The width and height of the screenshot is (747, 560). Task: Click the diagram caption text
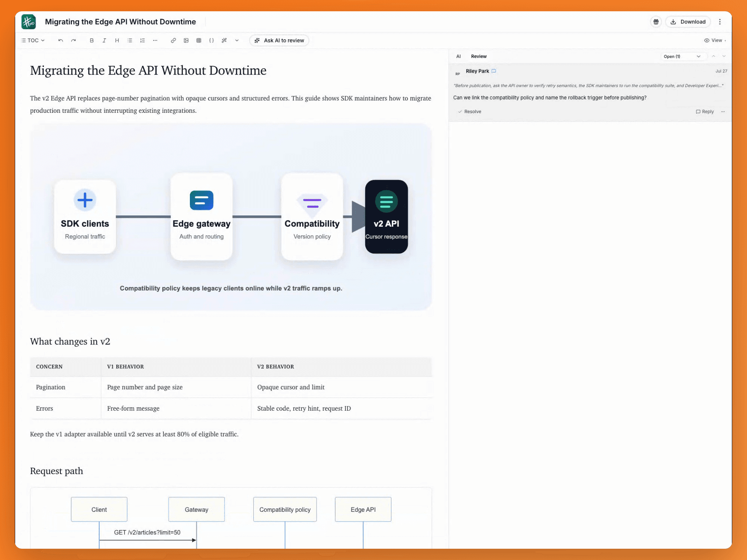[231, 288]
